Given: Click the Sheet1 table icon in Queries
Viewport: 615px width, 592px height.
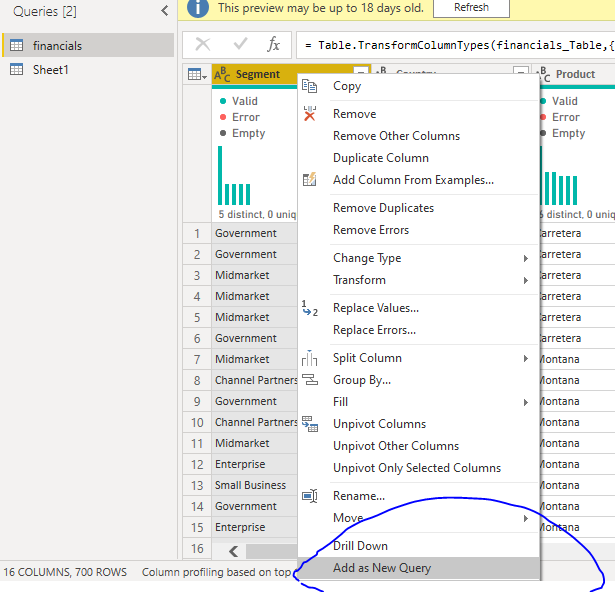Looking at the screenshot, I should click(16, 70).
